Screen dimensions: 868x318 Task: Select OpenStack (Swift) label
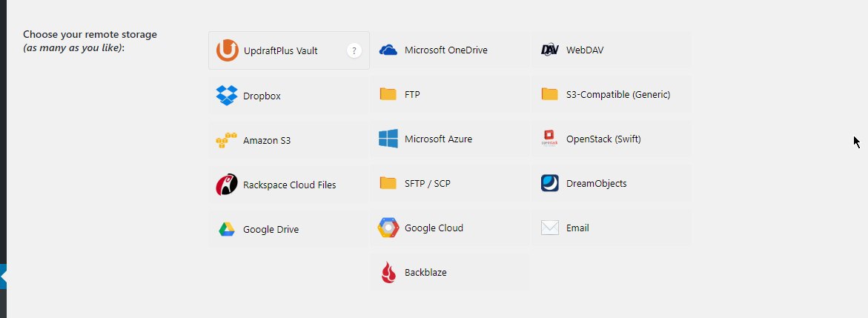pos(603,139)
